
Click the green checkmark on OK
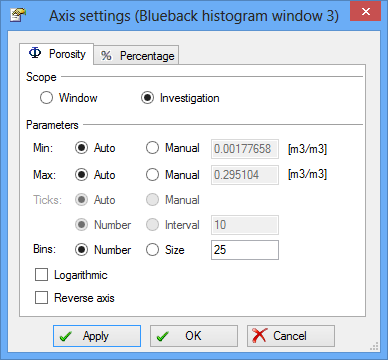coord(163,336)
